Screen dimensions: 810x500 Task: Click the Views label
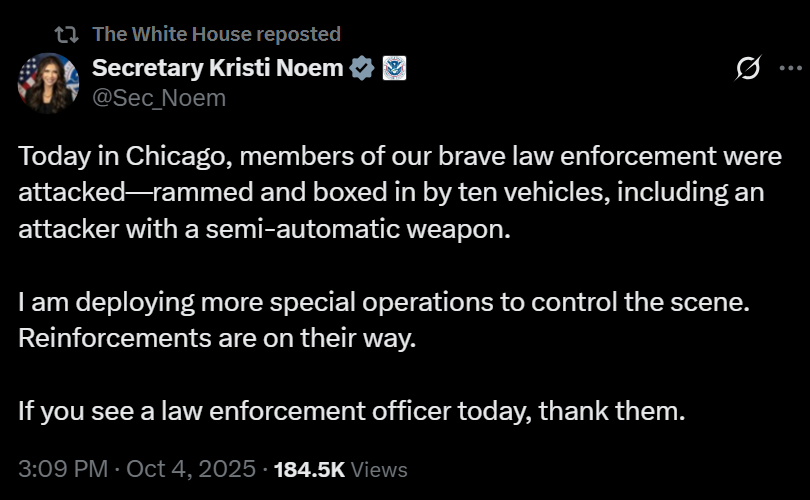click(x=380, y=468)
